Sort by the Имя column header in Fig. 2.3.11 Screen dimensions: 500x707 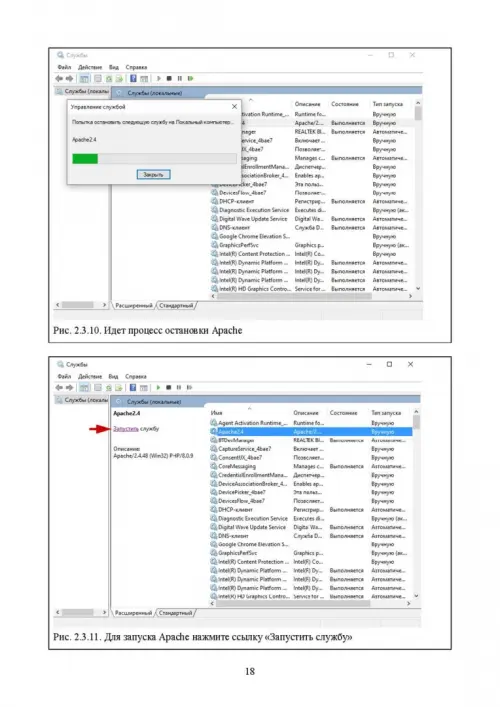pos(216,413)
